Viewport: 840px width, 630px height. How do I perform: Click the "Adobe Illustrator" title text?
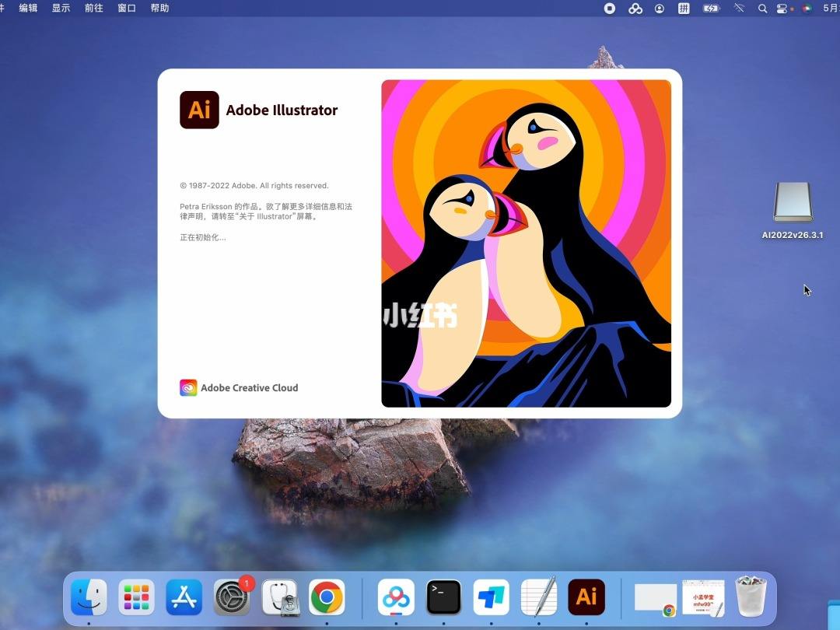click(282, 110)
